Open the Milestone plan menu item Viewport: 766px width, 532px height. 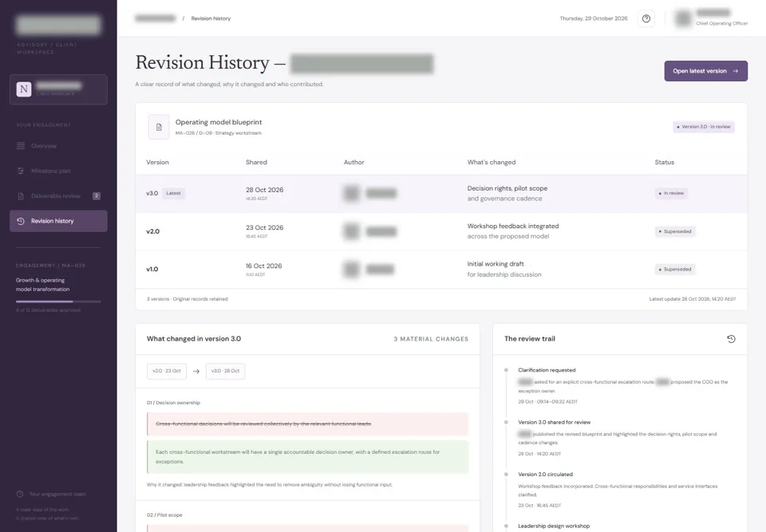point(58,171)
